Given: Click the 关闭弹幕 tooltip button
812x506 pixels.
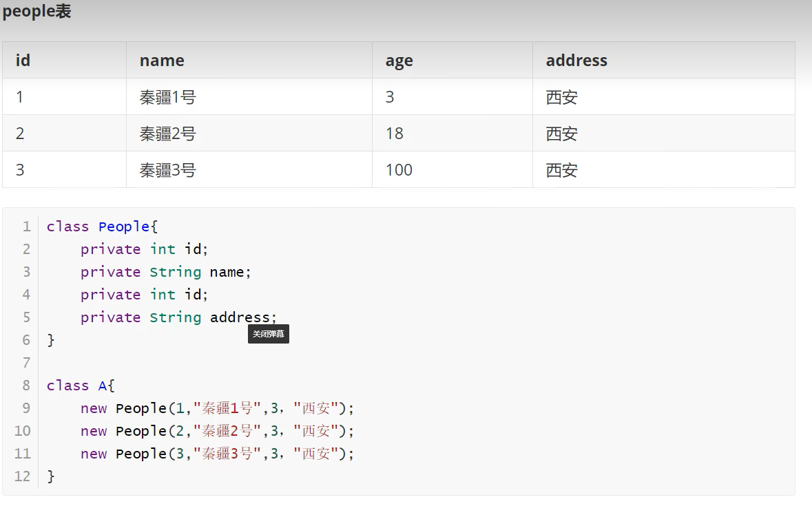Looking at the screenshot, I should pos(268,334).
